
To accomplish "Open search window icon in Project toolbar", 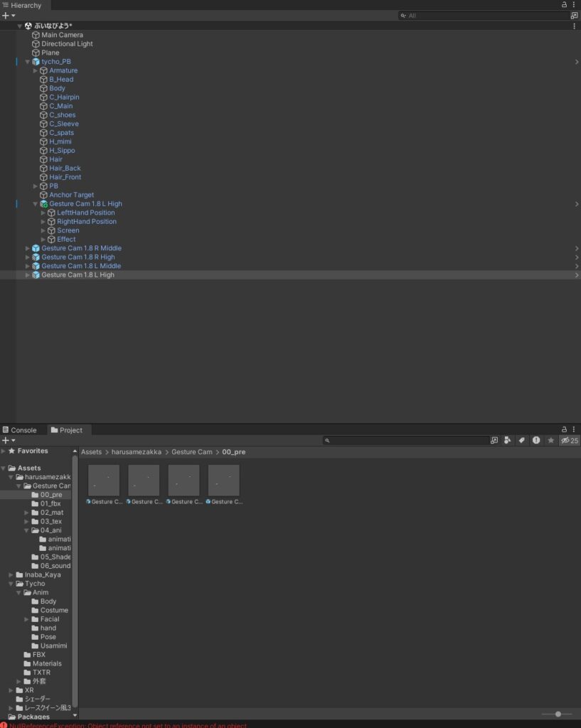I will pos(494,441).
